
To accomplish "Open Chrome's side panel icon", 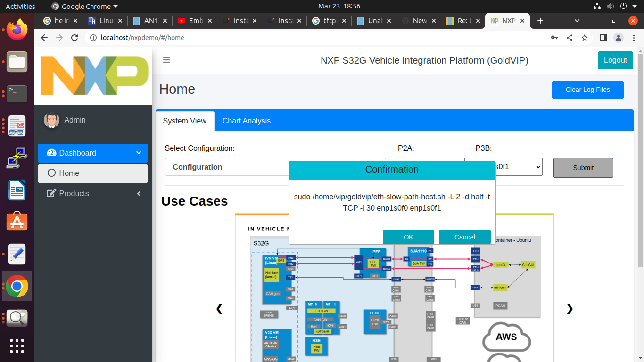I will (603, 38).
